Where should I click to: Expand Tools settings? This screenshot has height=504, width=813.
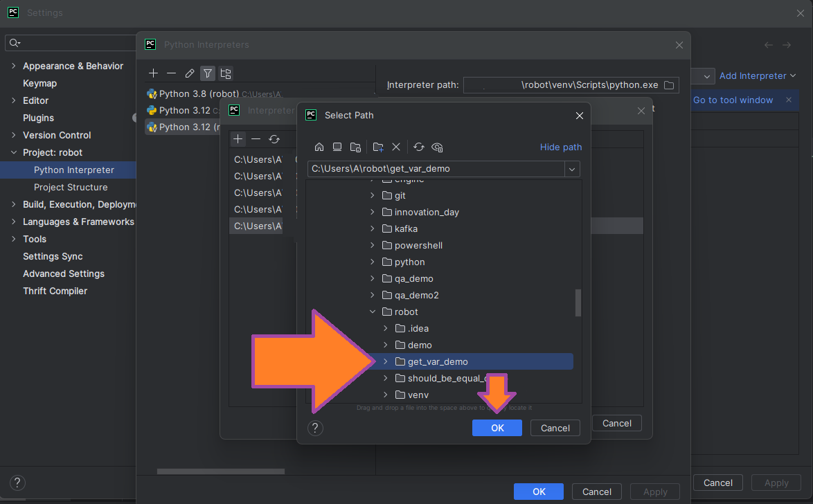(13, 239)
